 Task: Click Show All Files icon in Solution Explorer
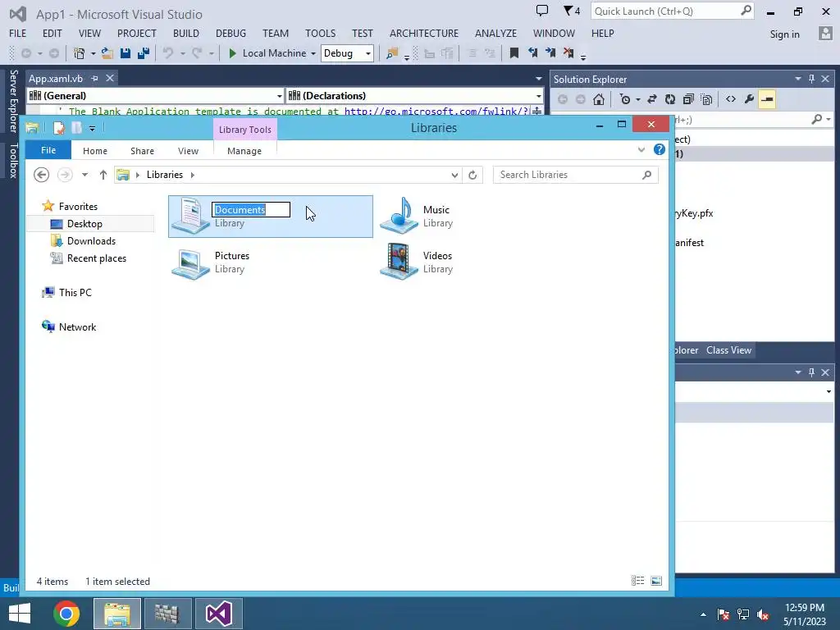click(706, 99)
